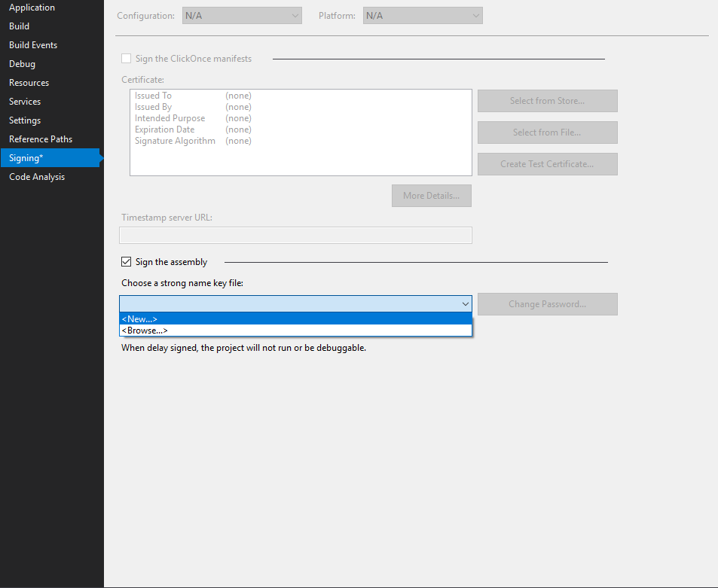718x588 pixels.
Task: Click Select from File button
Action: point(547,132)
